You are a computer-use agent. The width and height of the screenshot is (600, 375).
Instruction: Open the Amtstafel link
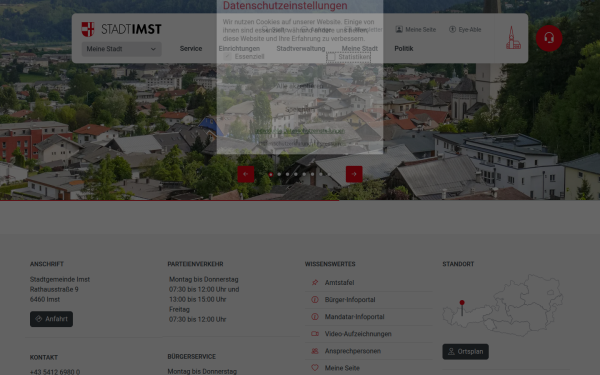[339, 282]
